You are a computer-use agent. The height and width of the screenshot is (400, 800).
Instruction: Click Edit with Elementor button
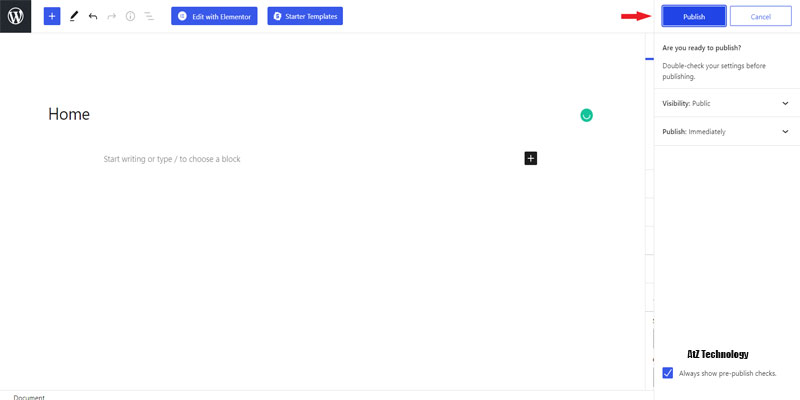tap(214, 16)
